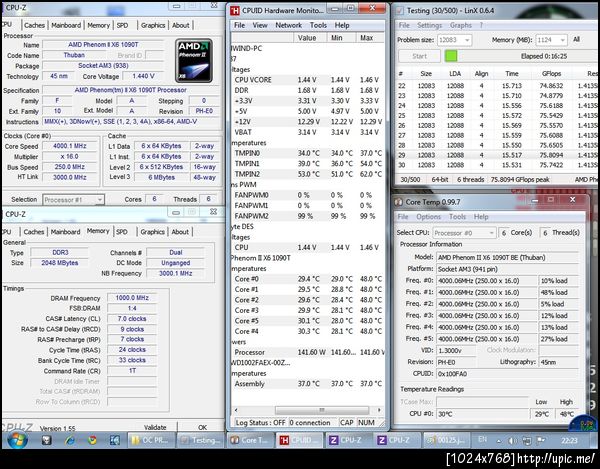Open the Settings menu in LinX
The width and height of the screenshot is (600, 469).
point(429,25)
